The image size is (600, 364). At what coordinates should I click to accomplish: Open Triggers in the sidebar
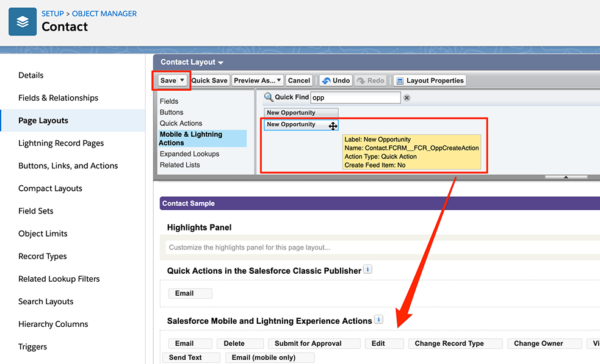coord(32,346)
